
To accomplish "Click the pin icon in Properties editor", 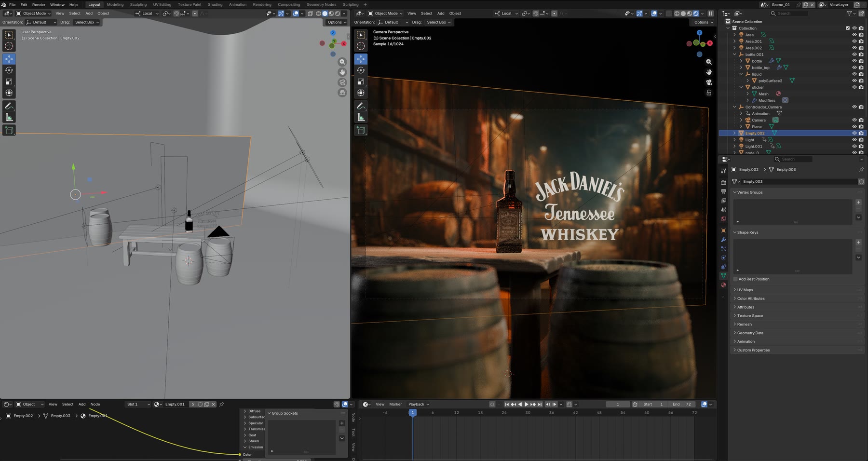I will coord(861,170).
